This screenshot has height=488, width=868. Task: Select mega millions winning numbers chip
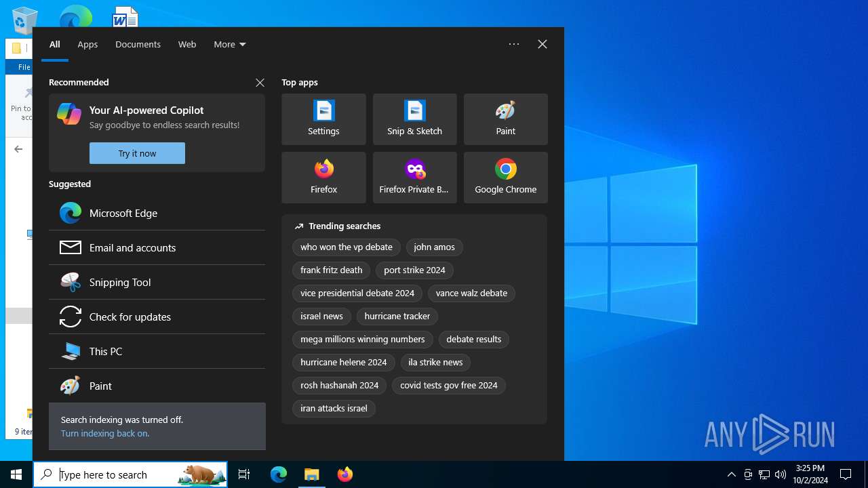pos(362,340)
